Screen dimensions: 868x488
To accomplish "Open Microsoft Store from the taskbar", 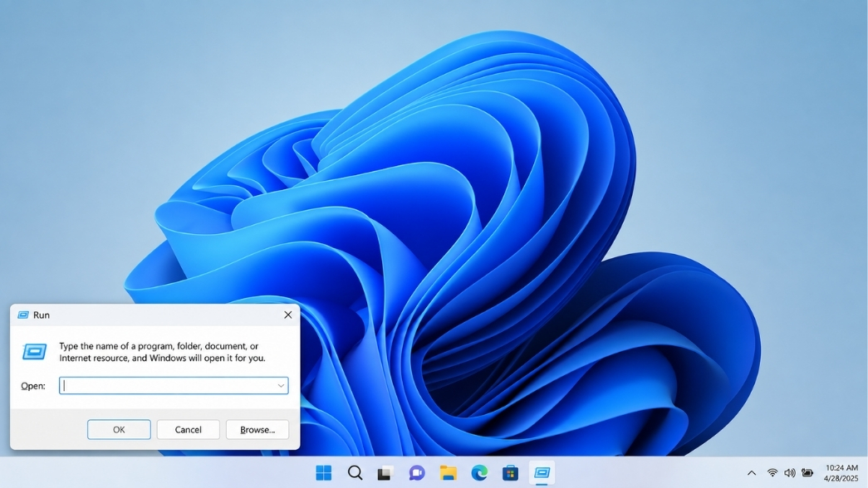I will coord(510,473).
